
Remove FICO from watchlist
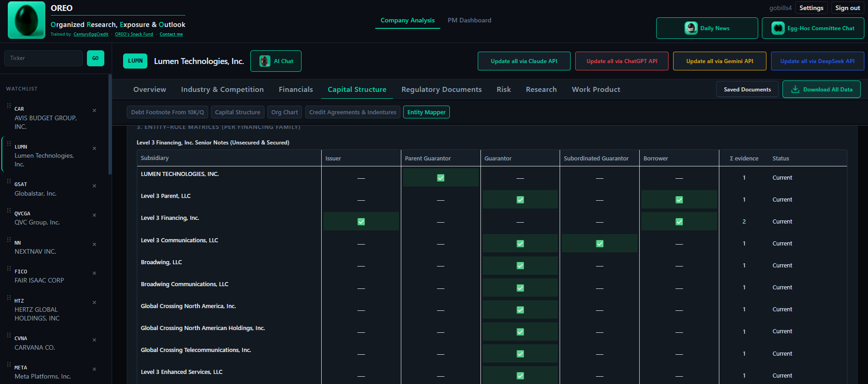pyautogui.click(x=94, y=273)
